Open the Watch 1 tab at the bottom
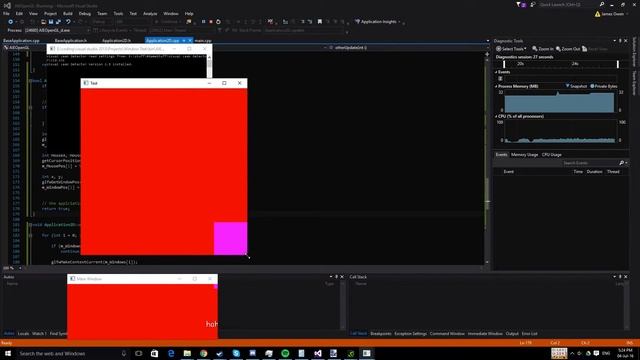 point(39,333)
